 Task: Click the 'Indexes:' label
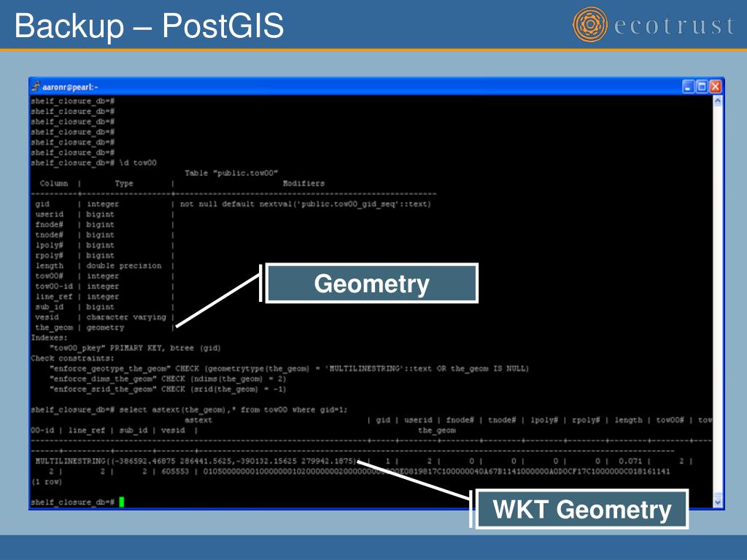[49, 338]
